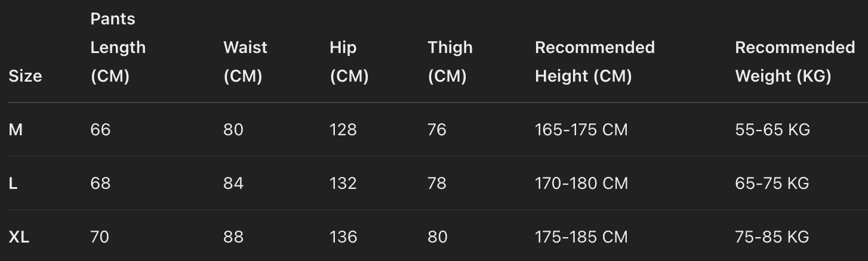
Task: Click the 165-175 CM height cell
Action: point(581,130)
